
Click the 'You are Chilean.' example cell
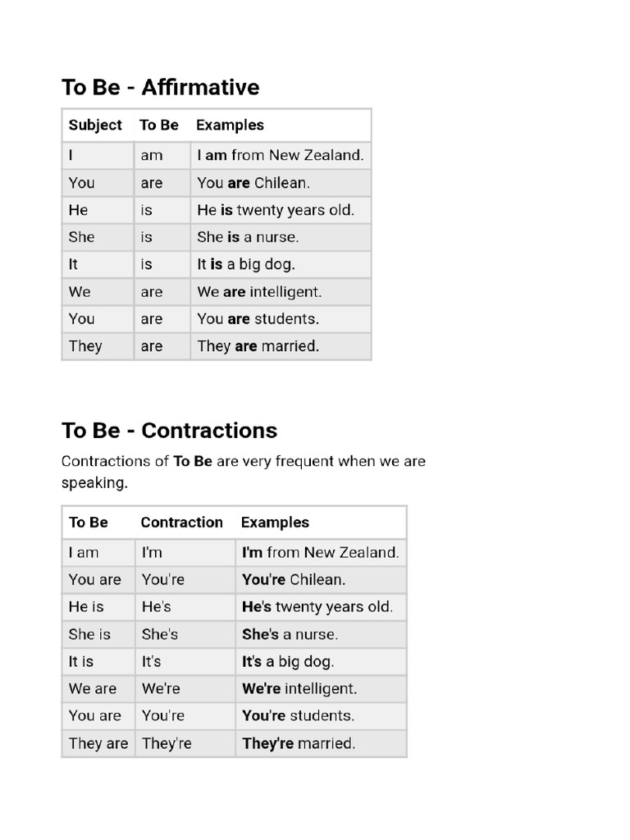[x=281, y=183]
